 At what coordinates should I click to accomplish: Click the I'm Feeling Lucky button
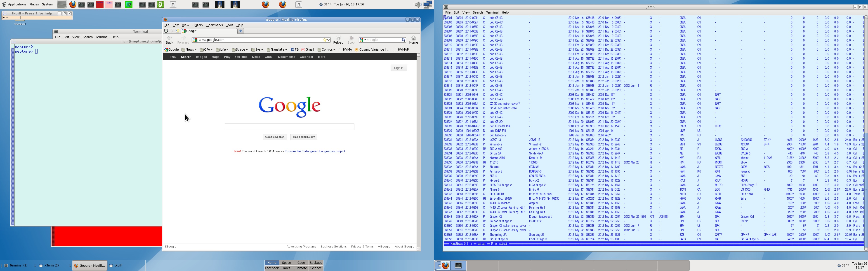pyautogui.click(x=304, y=137)
